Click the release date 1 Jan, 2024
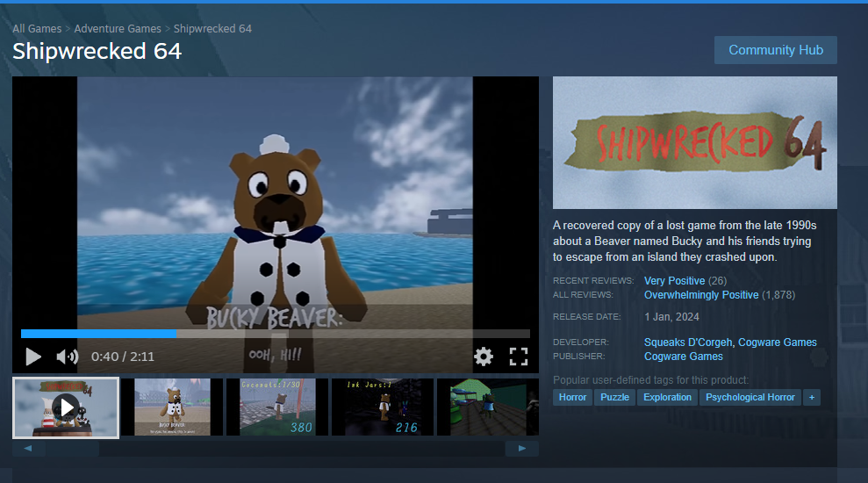Screen dimensions: 868x483 tap(671, 317)
